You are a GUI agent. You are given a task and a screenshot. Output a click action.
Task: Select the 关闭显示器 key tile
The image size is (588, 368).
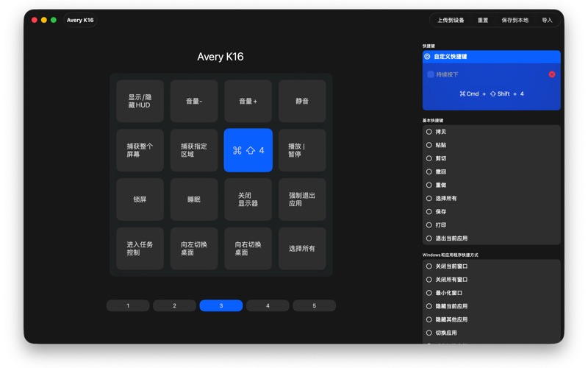(248, 199)
